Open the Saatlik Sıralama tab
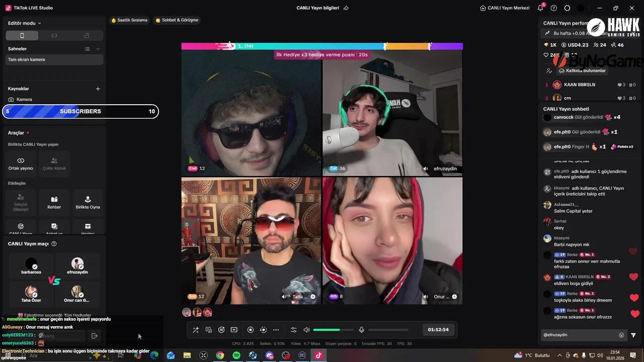644x362 pixels. point(129,20)
